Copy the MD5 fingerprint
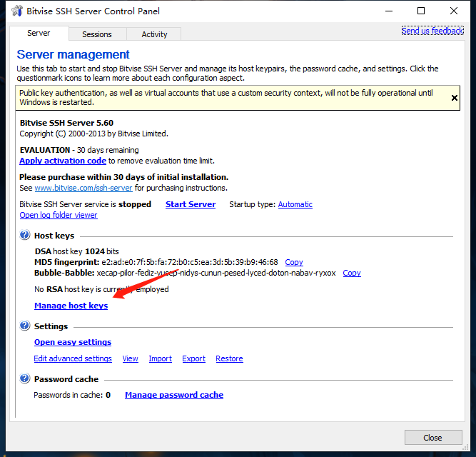This screenshot has height=457, width=476. click(x=294, y=262)
